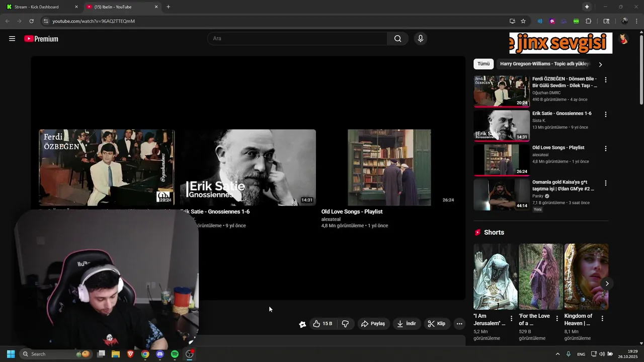The image size is (644, 362).
Task: Open Spotify from the taskbar
Action: [x=175, y=354]
